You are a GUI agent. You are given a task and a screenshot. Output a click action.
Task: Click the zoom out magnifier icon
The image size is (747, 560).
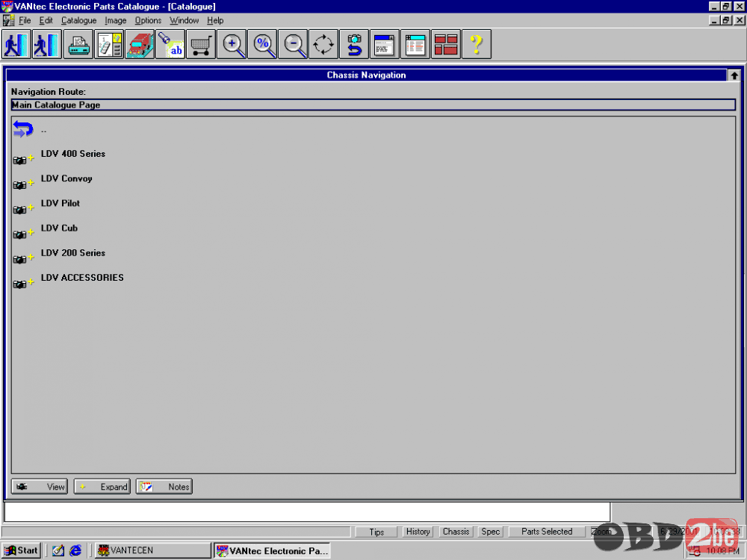click(x=293, y=44)
